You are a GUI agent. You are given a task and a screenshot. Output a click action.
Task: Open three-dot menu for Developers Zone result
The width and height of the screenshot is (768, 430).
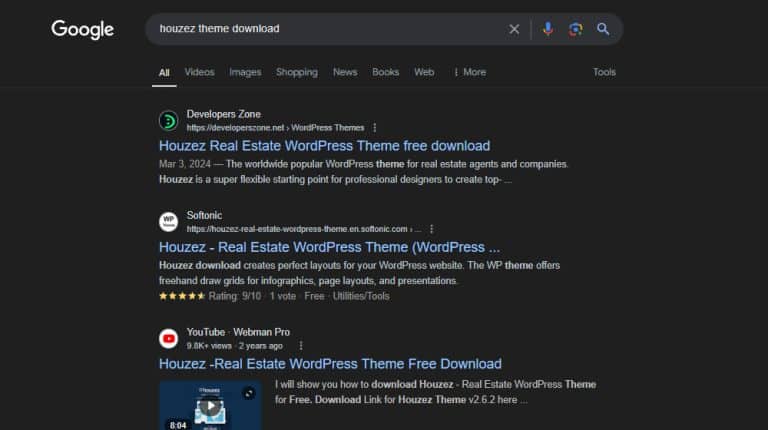[375, 128]
